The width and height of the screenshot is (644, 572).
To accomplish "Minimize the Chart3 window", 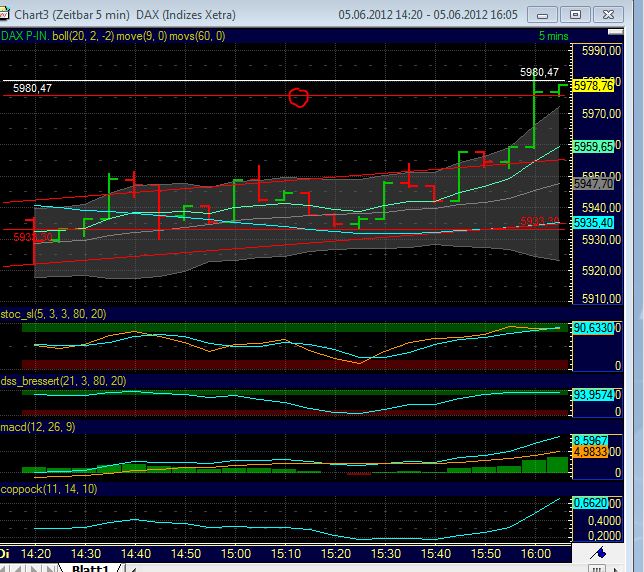I will point(542,15).
